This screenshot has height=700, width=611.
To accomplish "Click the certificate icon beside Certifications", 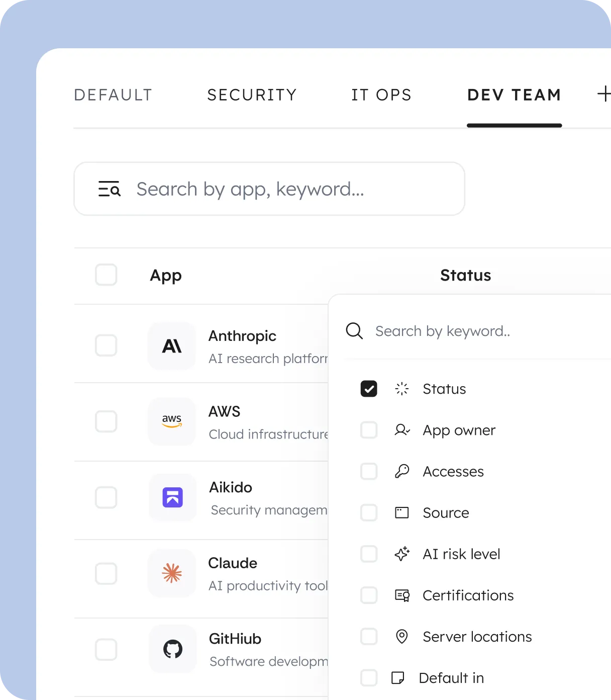I will pyautogui.click(x=401, y=595).
